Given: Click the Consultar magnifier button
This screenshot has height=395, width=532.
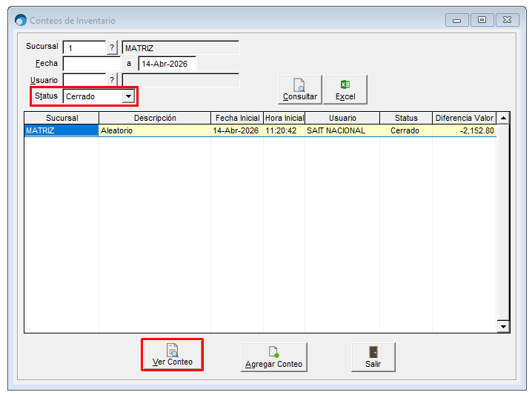Looking at the screenshot, I should 299,90.
